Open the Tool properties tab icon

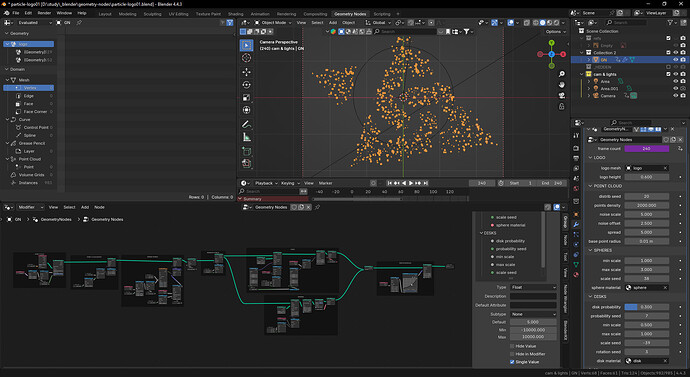(576, 135)
